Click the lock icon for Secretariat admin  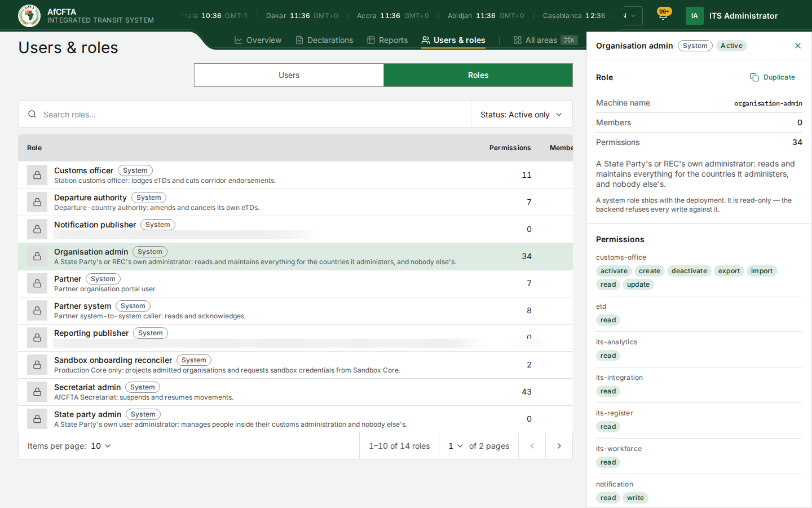point(37,392)
